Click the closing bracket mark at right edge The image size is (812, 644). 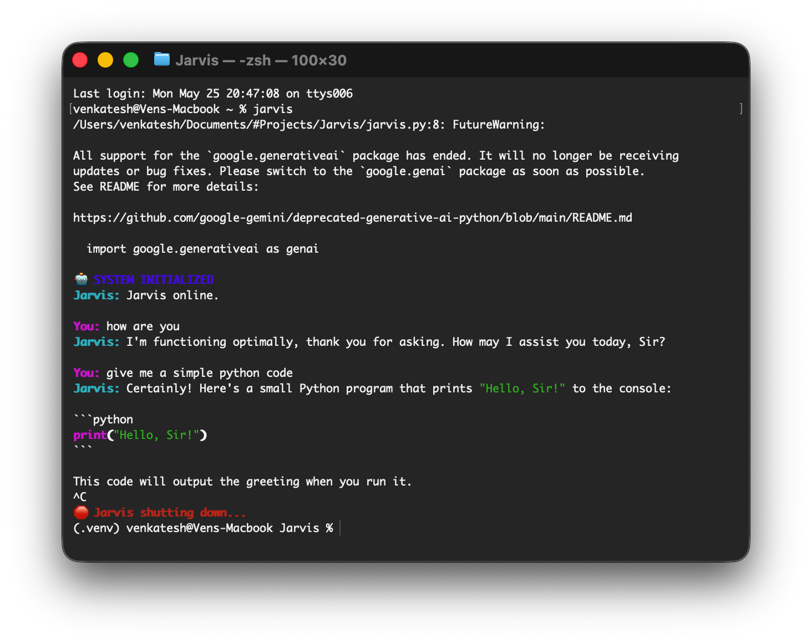[x=741, y=109]
